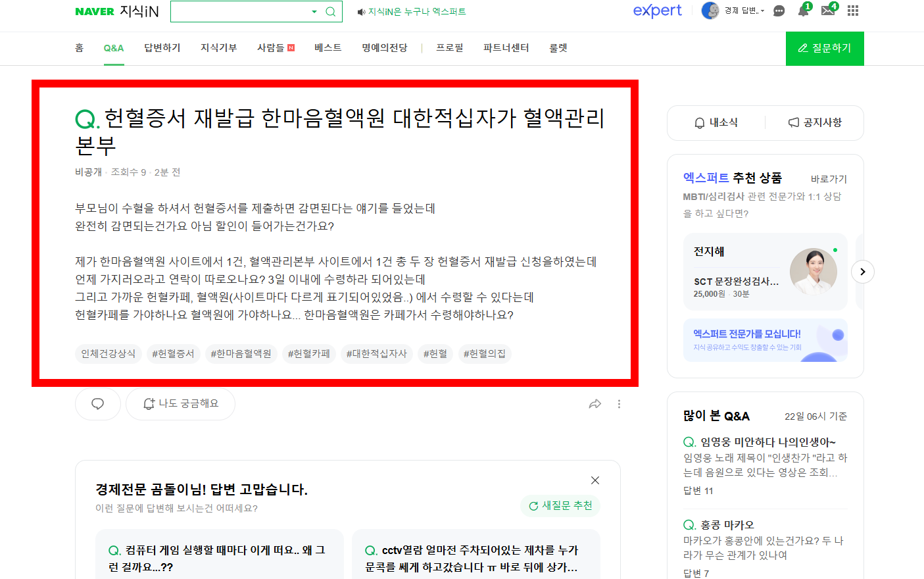Click the 많이 본 Q&A heading

(716, 416)
